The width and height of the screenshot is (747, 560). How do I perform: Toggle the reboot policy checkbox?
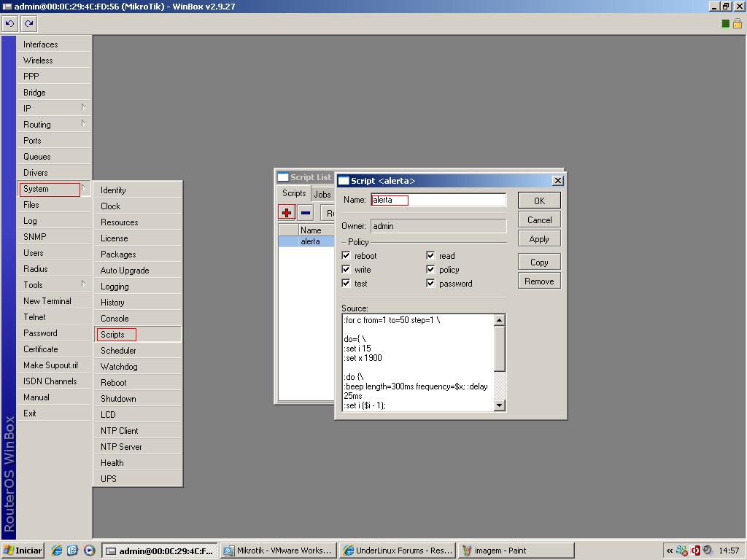point(346,255)
